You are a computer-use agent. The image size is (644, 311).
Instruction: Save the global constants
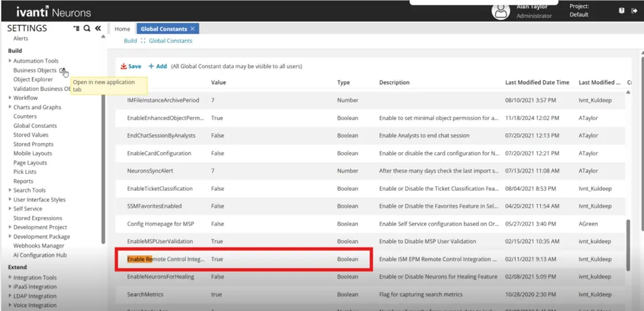tap(131, 66)
